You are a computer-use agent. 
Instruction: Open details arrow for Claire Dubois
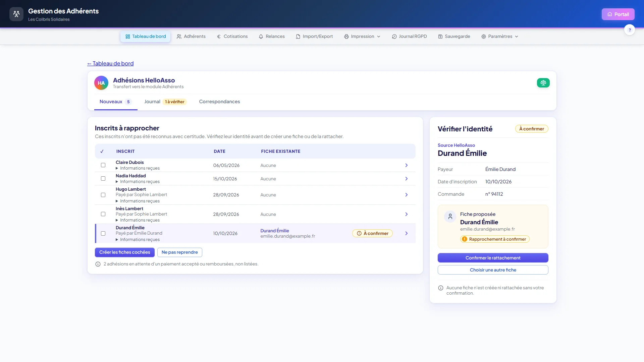click(x=406, y=165)
